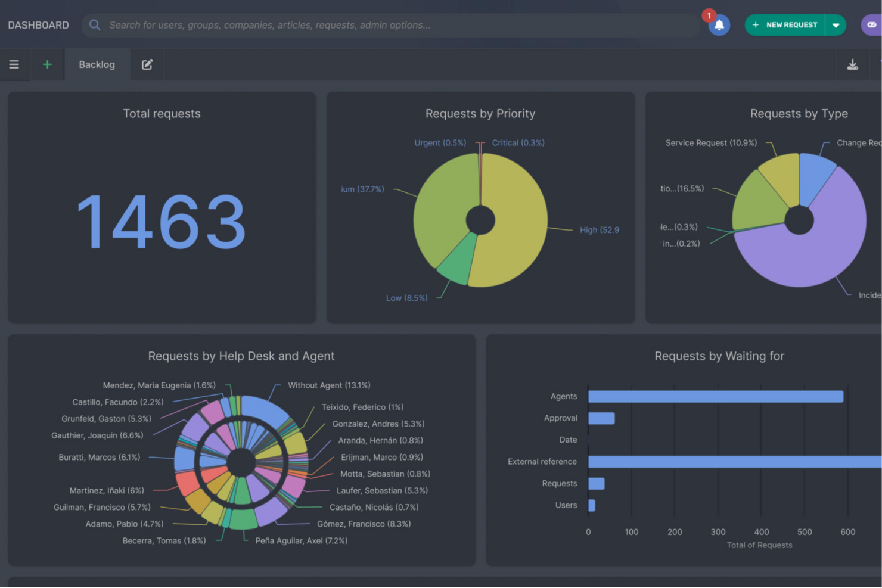
Task: Expand the NEW REQUEST dropdown arrow
Action: pos(836,24)
